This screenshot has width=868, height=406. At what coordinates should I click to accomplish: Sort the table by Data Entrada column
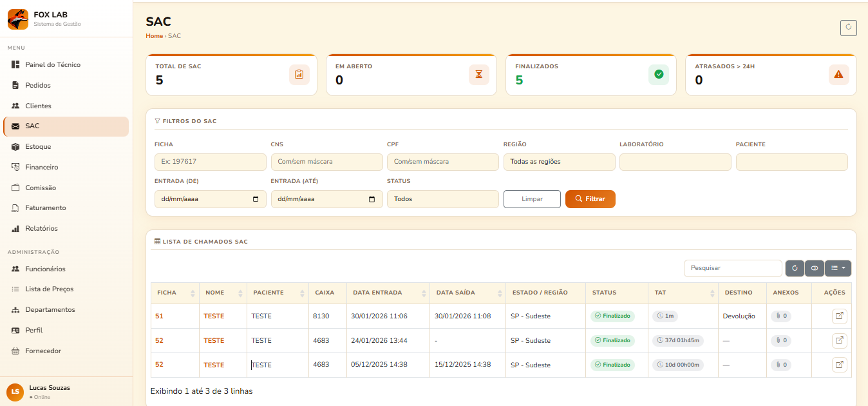pos(387,293)
